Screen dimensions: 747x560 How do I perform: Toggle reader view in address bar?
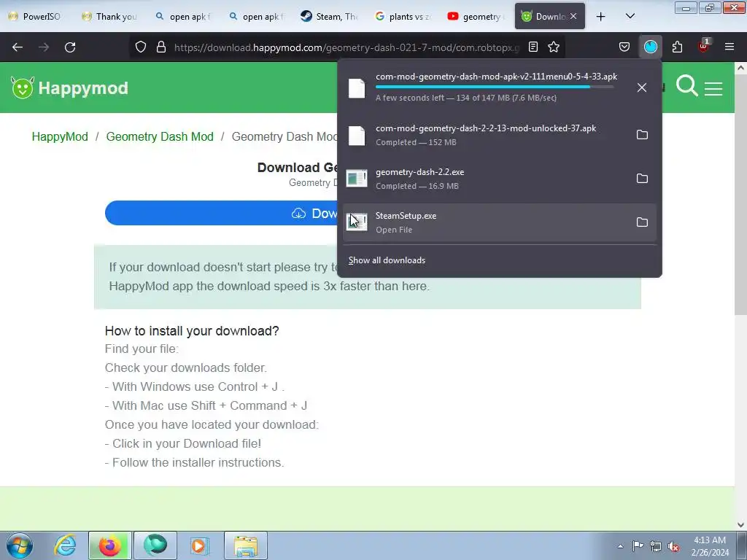coord(533,47)
